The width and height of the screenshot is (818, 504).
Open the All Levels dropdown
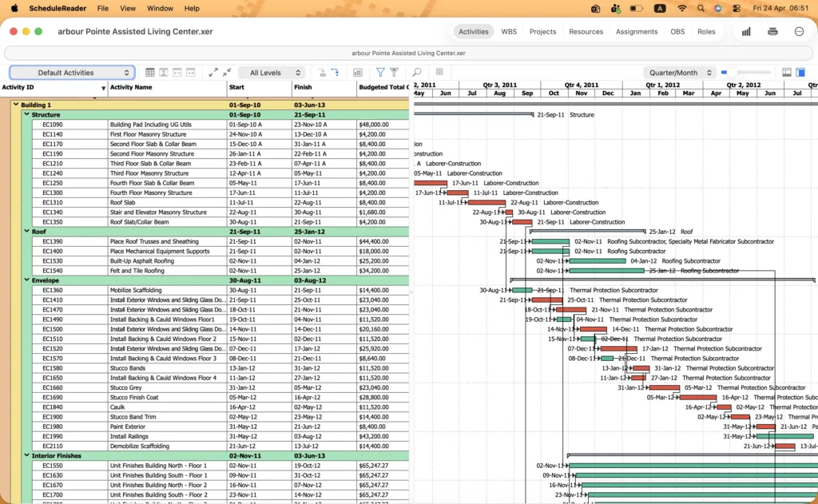[x=272, y=73]
